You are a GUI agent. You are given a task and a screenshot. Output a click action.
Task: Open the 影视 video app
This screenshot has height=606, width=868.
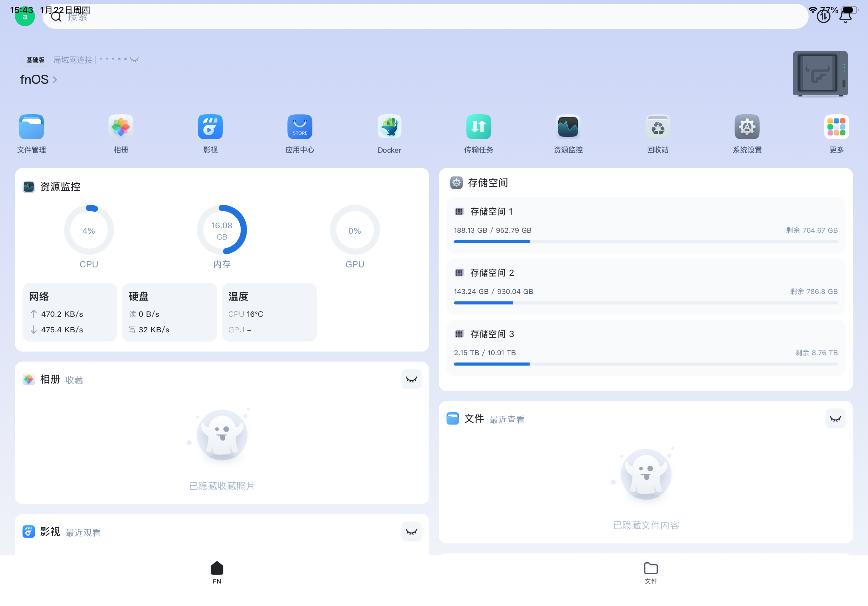point(210,127)
